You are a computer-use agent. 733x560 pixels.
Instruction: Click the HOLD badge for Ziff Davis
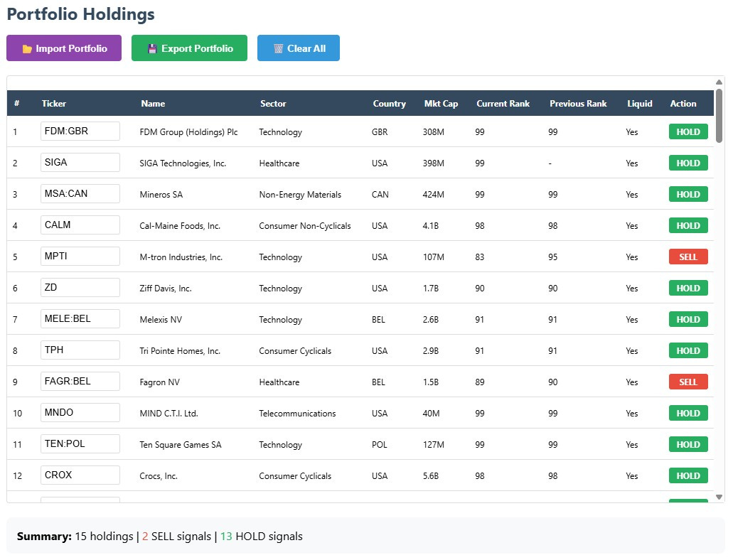[x=688, y=289]
